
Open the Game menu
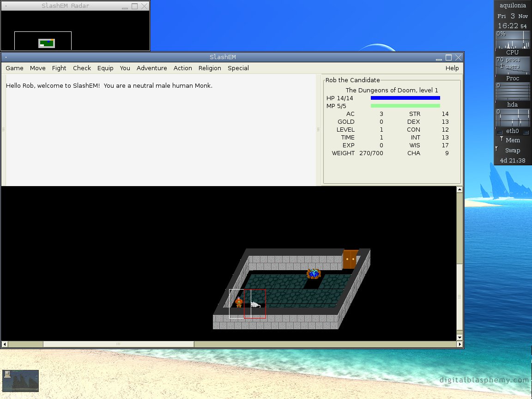[14, 68]
